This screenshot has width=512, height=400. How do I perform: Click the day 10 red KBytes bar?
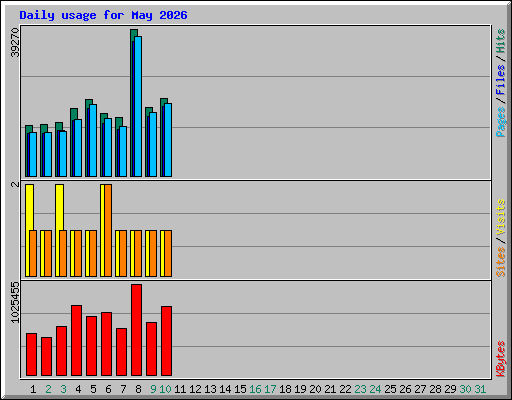click(x=166, y=341)
